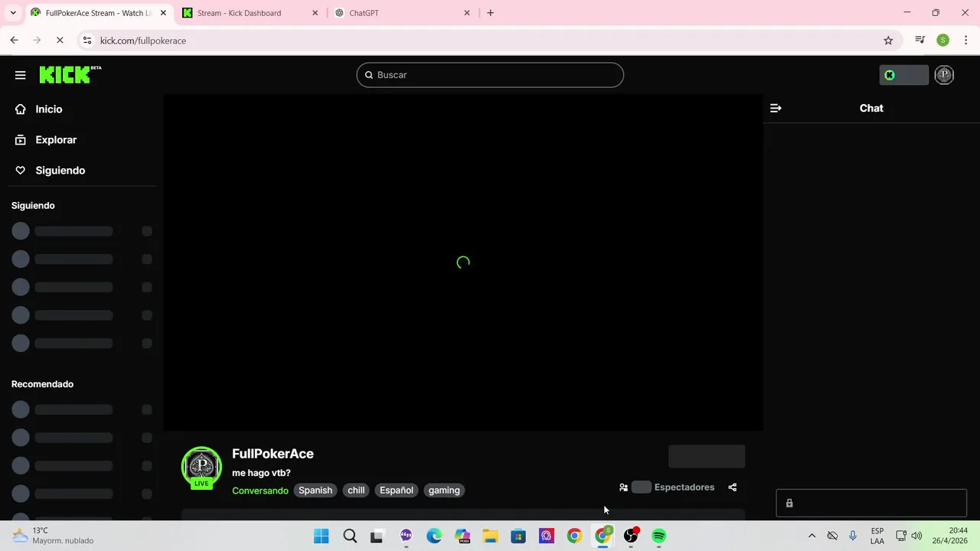Open the Kick hamburger sidebar menu

pyautogui.click(x=21, y=75)
